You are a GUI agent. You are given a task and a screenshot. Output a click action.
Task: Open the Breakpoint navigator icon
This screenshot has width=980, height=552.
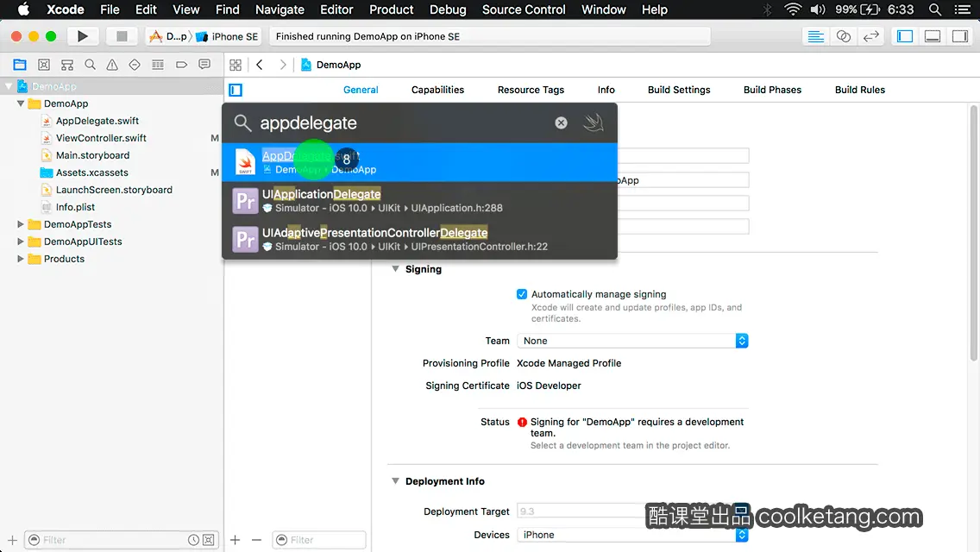coord(181,65)
